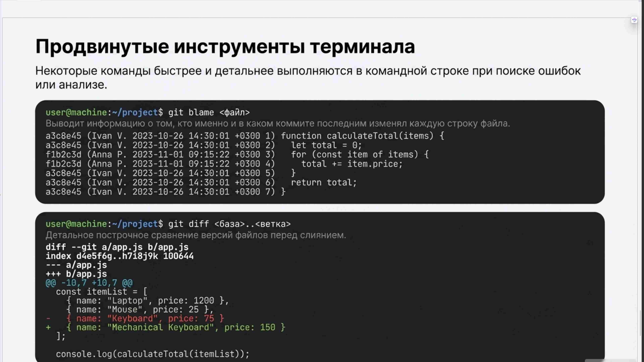Click the "Laptop" price 1200 line

pos(148,300)
